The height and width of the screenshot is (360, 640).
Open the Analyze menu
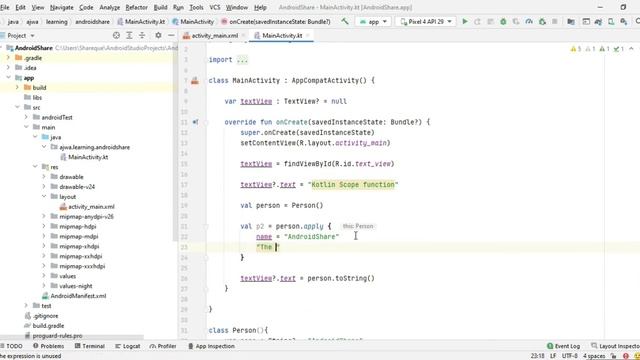(109, 7)
